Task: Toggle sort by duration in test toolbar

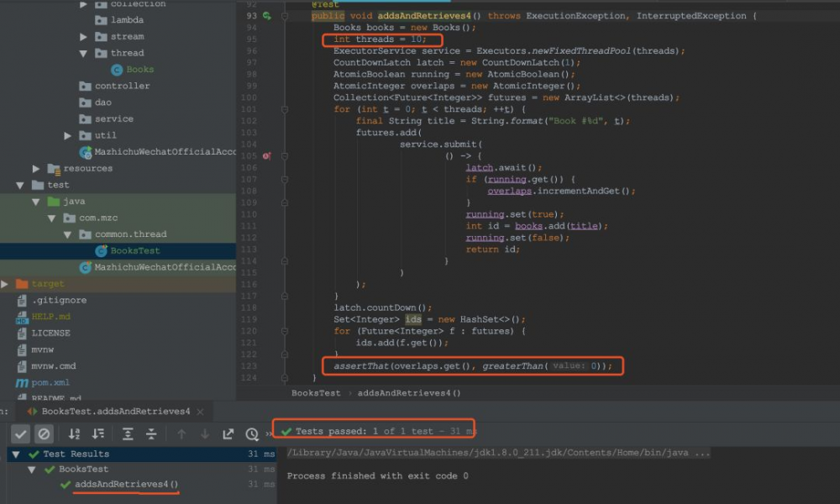Action: pyautogui.click(x=98, y=433)
